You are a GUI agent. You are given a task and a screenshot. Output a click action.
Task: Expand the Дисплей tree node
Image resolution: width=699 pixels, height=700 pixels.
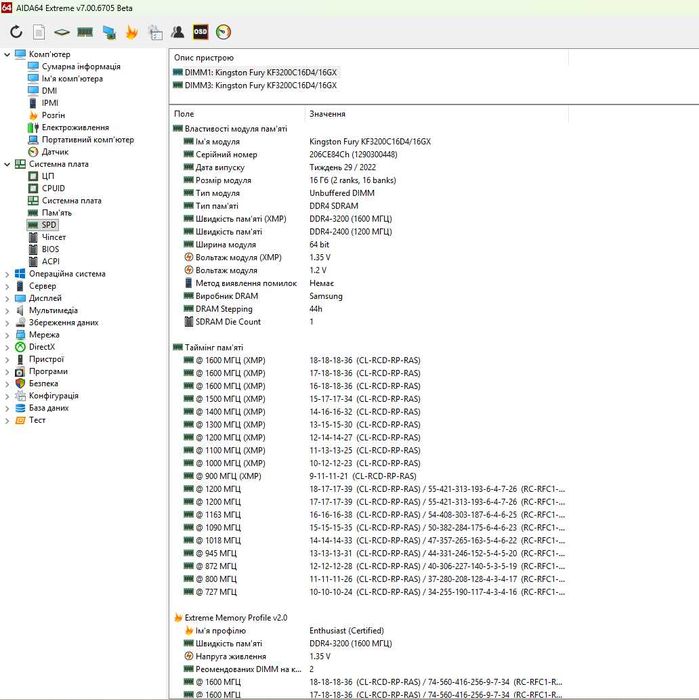pyautogui.click(x=7, y=298)
